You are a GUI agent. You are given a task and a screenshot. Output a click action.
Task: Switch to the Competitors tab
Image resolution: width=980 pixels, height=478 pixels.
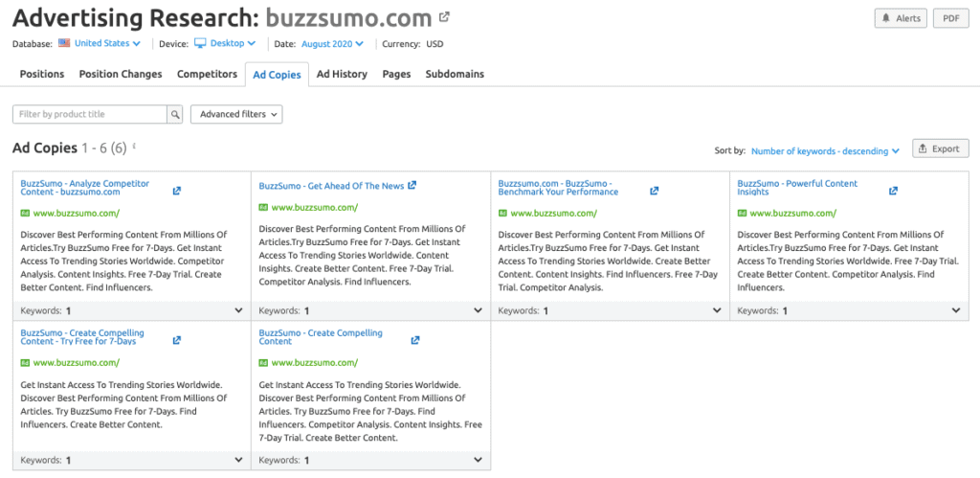coord(207,74)
